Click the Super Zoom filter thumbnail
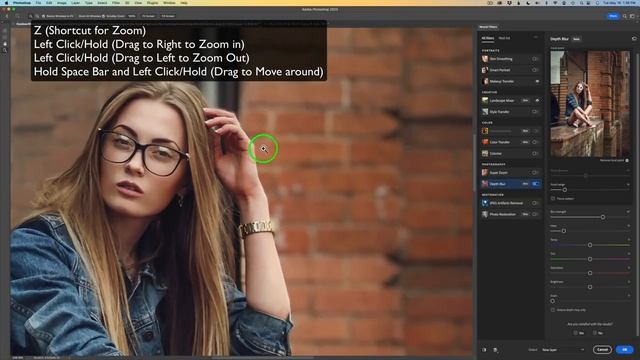 click(485, 173)
